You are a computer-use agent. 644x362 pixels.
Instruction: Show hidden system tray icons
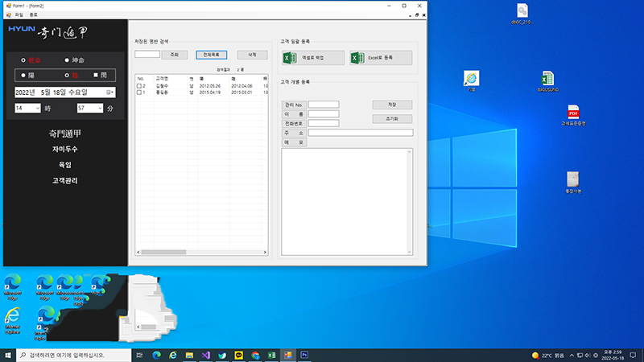572,356
